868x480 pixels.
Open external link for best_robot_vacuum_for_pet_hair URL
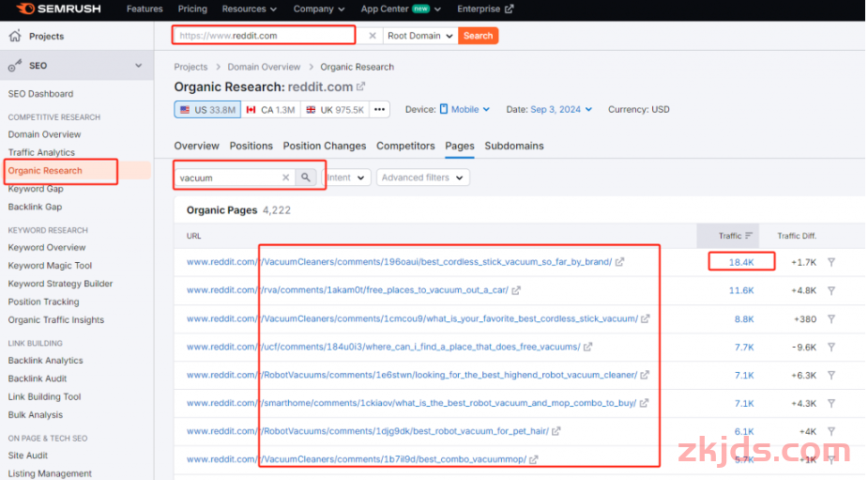556,431
